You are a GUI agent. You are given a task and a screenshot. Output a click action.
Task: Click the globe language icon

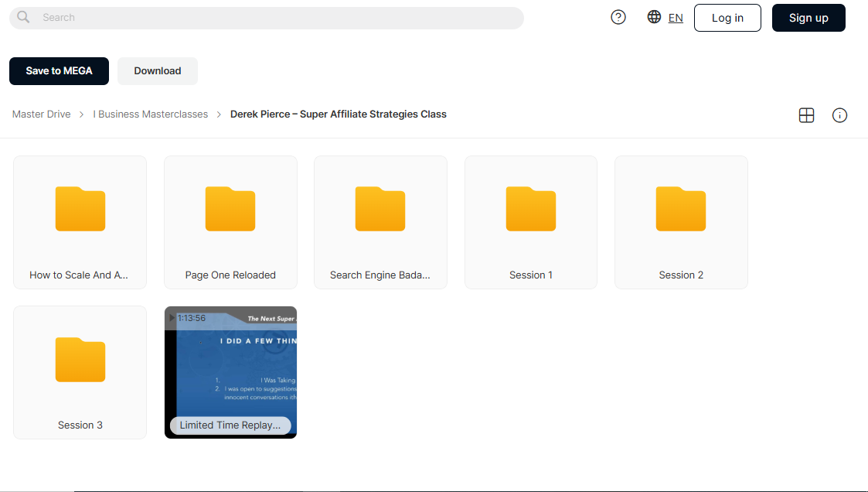(x=654, y=17)
